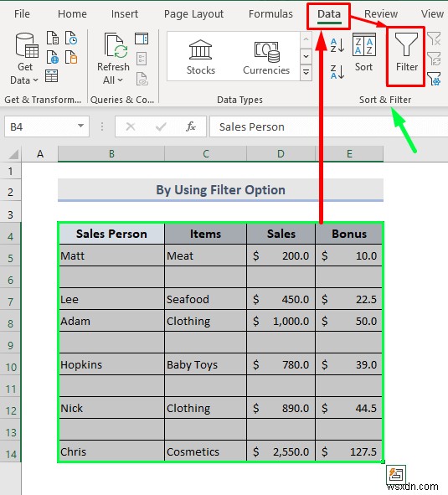Select the sales cell showing 2,550.0

[281, 451]
